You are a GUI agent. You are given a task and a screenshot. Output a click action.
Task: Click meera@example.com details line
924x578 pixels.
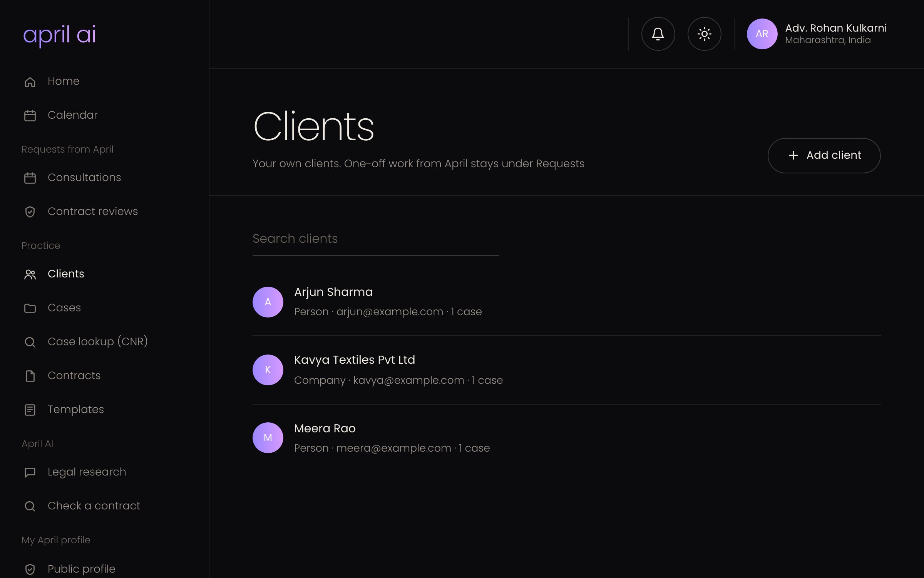[x=392, y=448]
